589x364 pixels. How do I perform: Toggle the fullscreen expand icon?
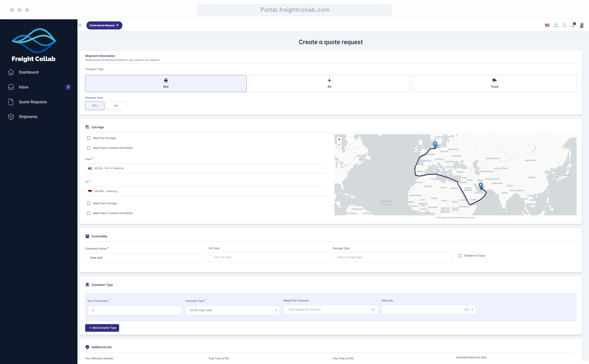[556, 26]
